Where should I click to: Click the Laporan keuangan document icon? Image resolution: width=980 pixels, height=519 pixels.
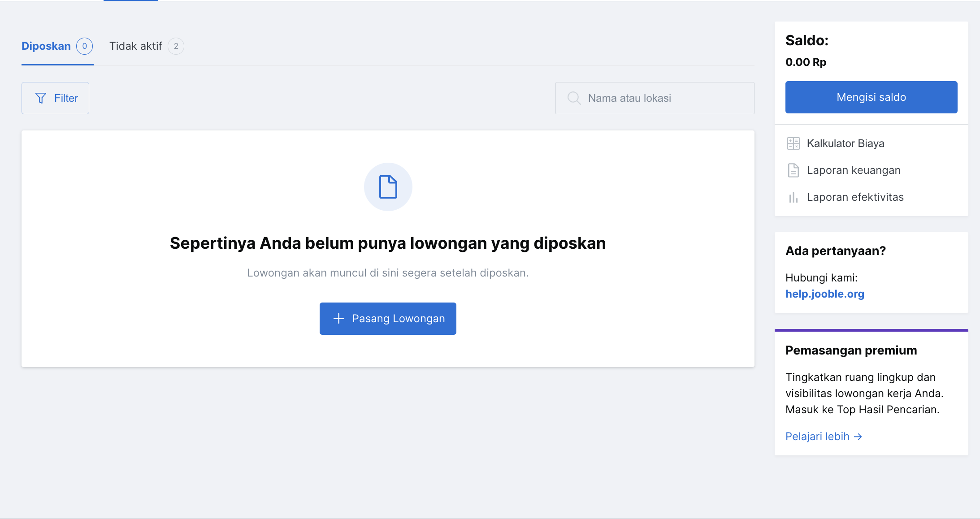[x=793, y=170]
